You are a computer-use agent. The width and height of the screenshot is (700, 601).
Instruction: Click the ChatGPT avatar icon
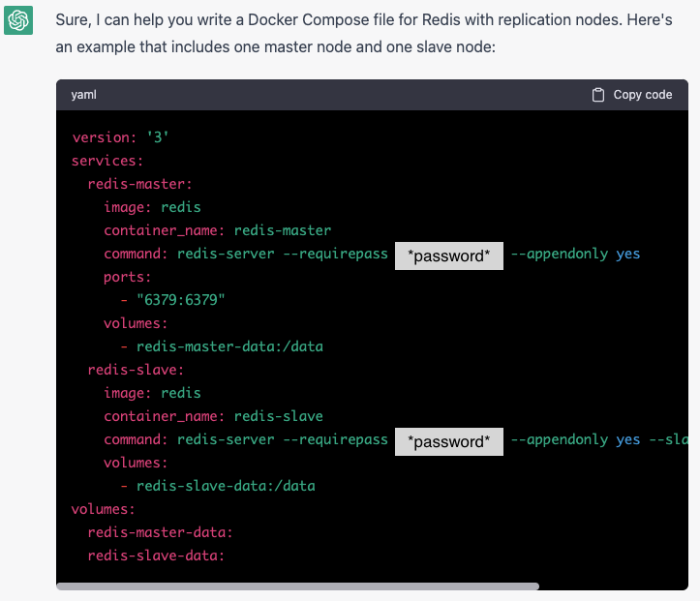(x=18, y=20)
